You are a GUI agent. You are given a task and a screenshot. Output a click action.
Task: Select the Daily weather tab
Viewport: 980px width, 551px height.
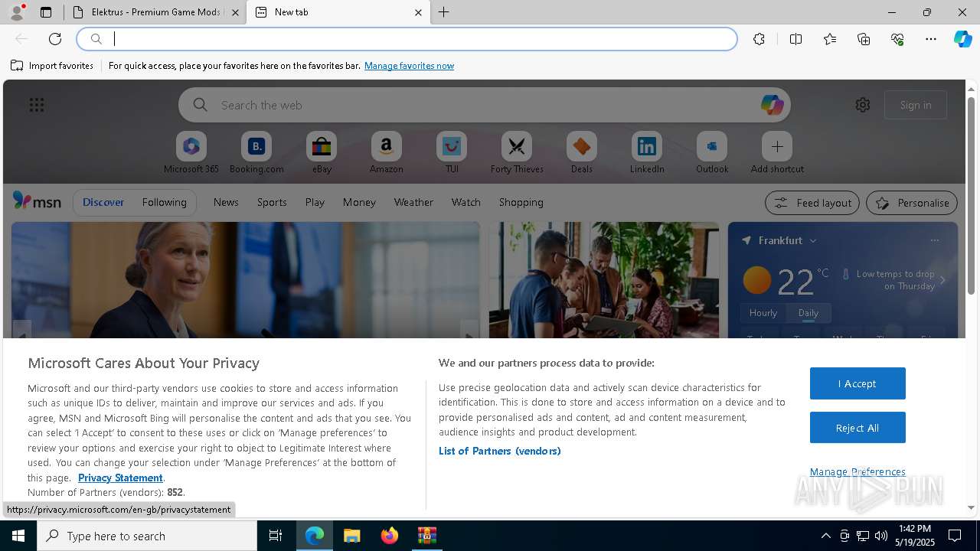tap(808, 312)
